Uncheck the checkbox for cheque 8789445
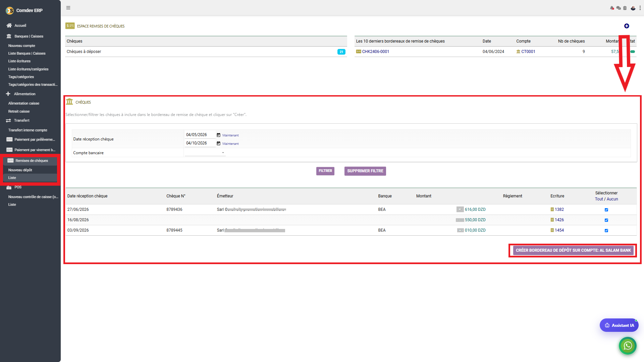Image resolution: width=644 pixels, height=362 pixels. click(x=606, y=231)
